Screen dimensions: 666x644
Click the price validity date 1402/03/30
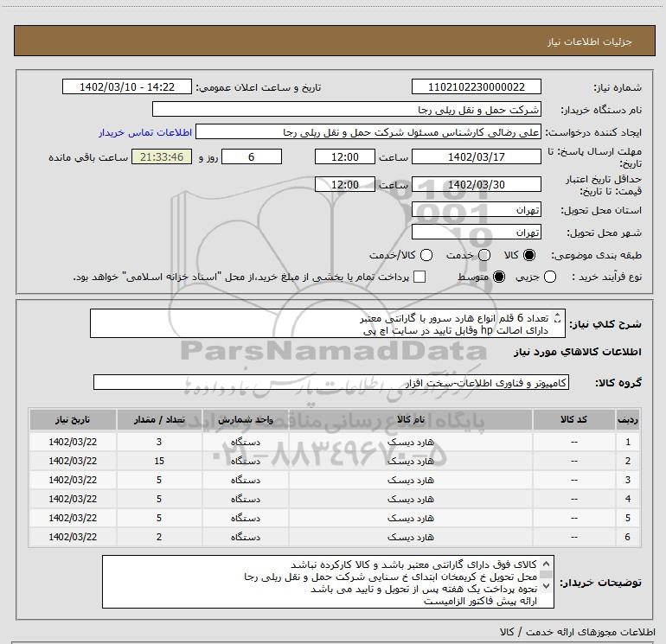click(476, 185)
